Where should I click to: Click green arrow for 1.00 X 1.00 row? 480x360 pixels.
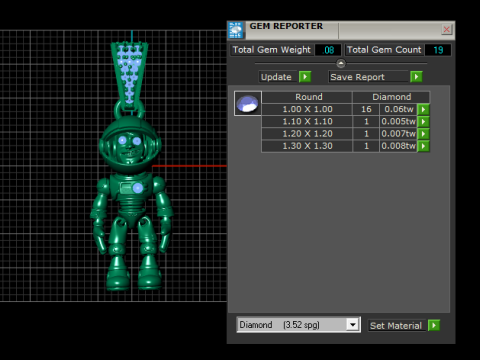(x=423, y=109)
